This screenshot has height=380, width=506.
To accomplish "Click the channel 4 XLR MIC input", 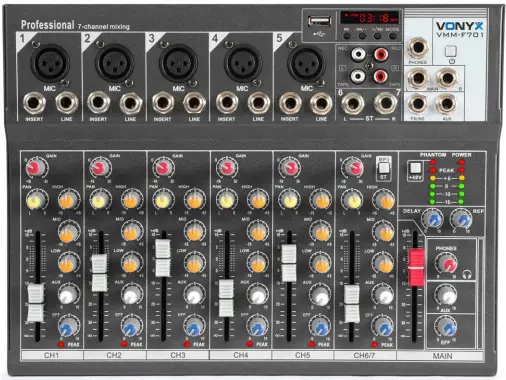I will [x=242, y=63].
